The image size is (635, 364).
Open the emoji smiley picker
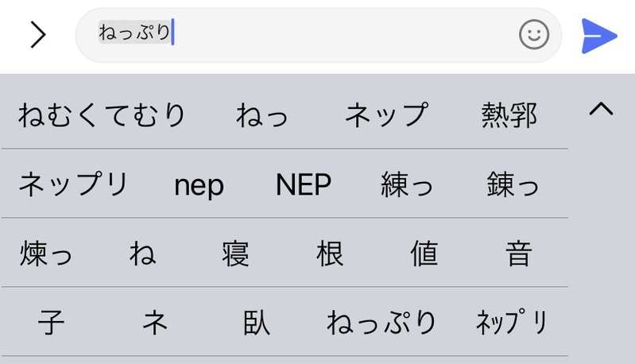(x=534, y=35)
